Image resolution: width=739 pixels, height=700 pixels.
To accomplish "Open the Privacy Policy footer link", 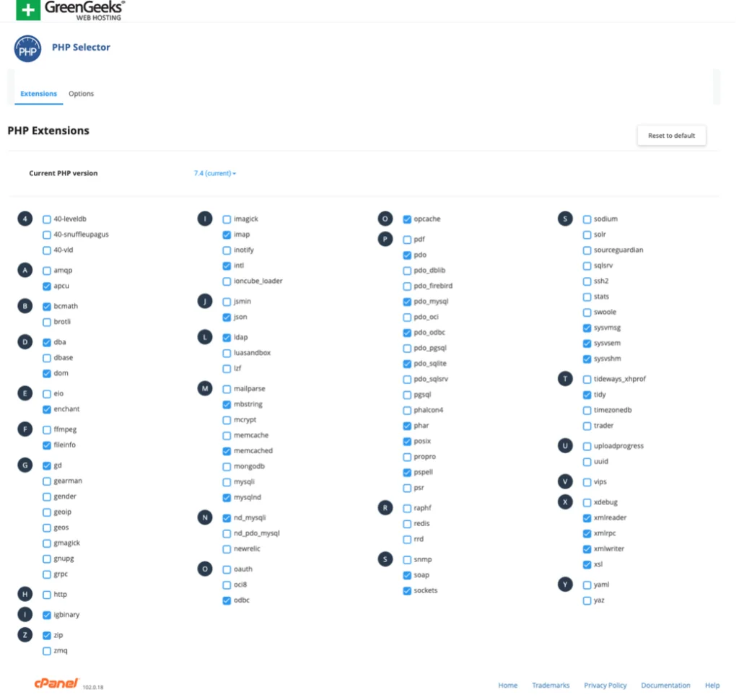I will pyautogui.click(x=605, y=686).
